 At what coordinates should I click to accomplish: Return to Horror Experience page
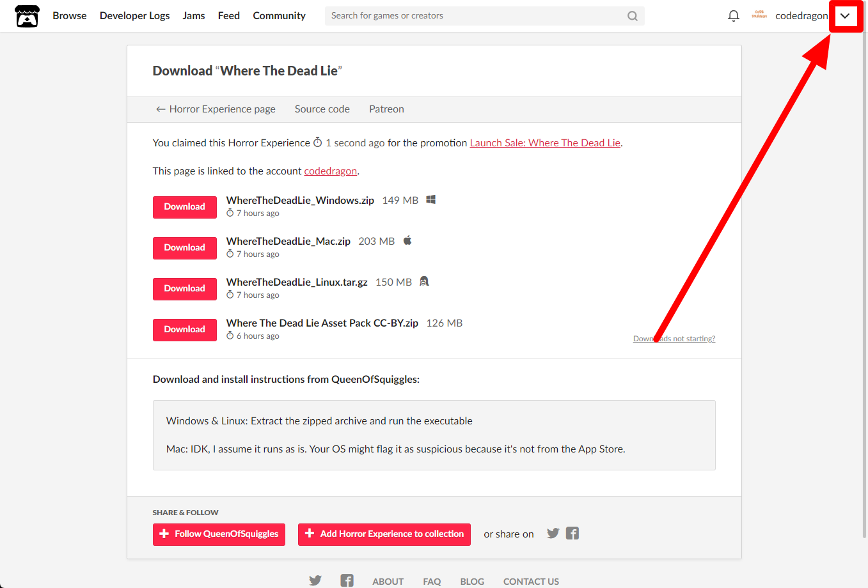[x=216, y=109]
